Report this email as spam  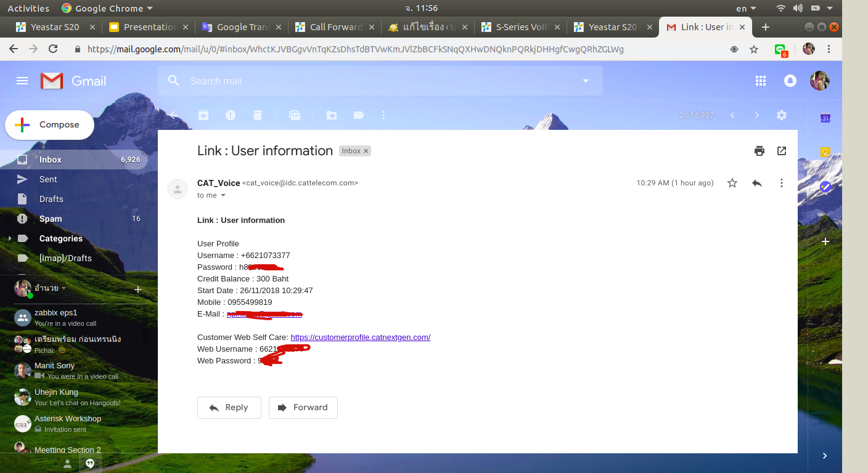[231, 115]
